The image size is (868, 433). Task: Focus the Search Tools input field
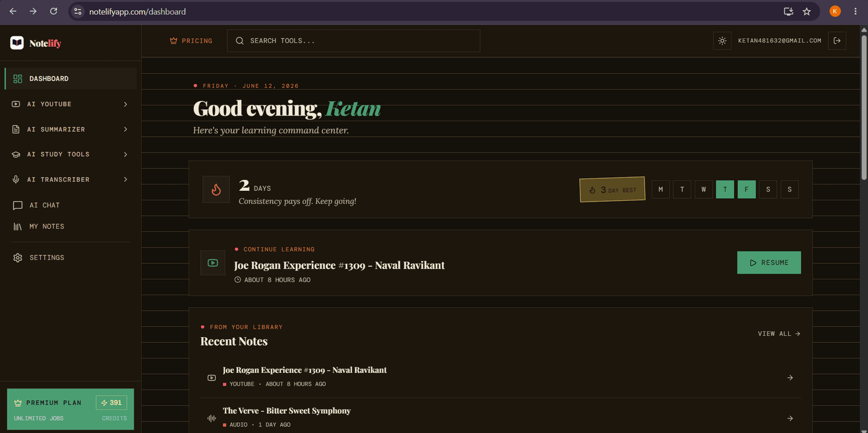coord(354,41)
